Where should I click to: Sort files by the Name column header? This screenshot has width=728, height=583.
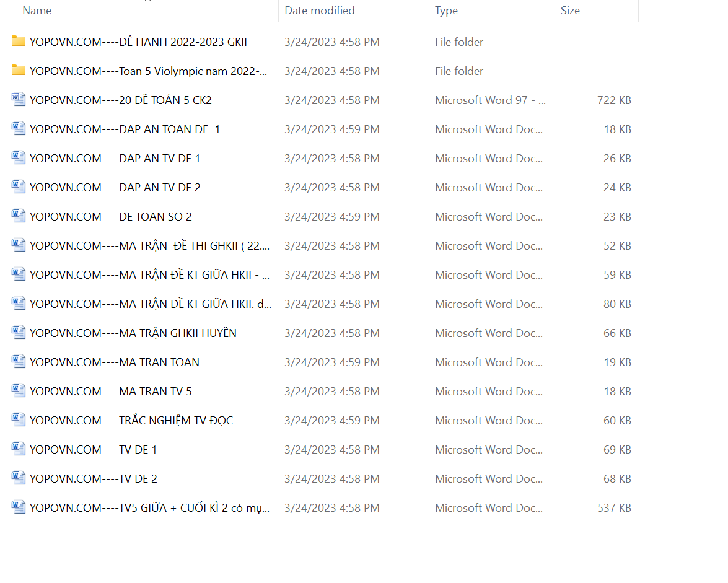[37, 11]
